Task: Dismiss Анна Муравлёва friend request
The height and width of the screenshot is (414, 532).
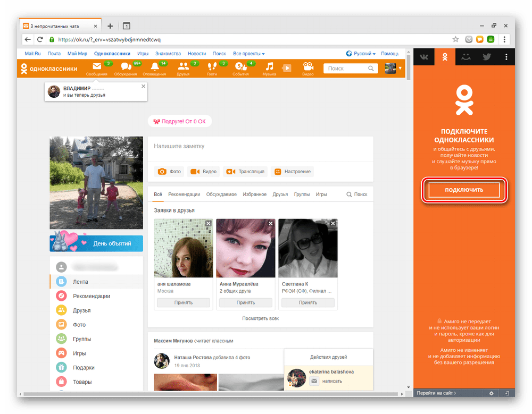Action: (270, 224)
